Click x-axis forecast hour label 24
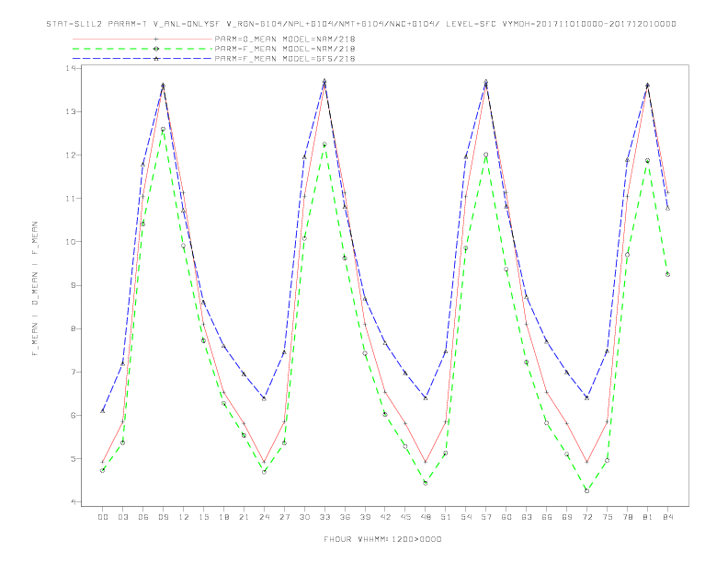The height and width of the screenshot is (563, 728). [x=264, y=517]
